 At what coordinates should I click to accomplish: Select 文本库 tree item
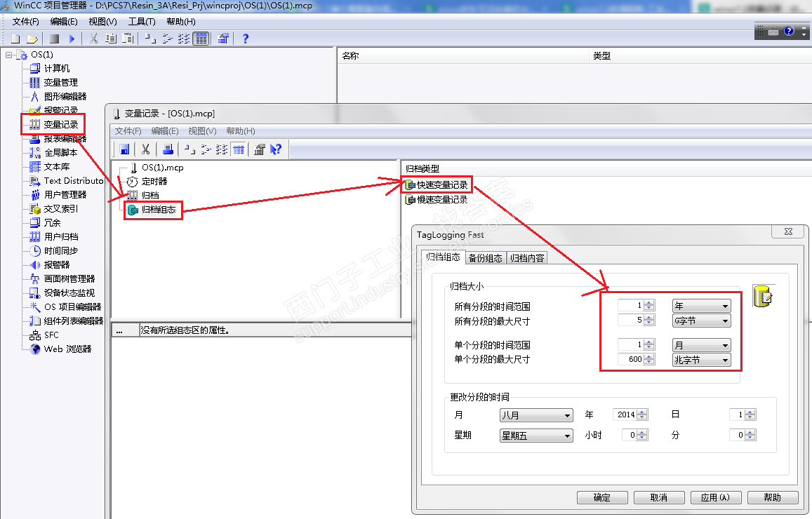[x=56, y=167]
